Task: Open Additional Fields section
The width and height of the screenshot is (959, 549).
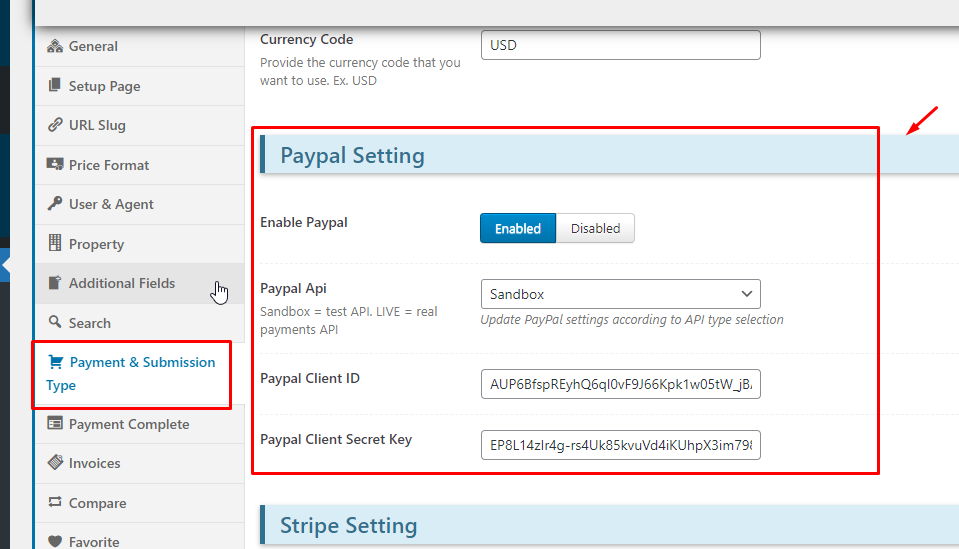Action: (x=139, y=283)
